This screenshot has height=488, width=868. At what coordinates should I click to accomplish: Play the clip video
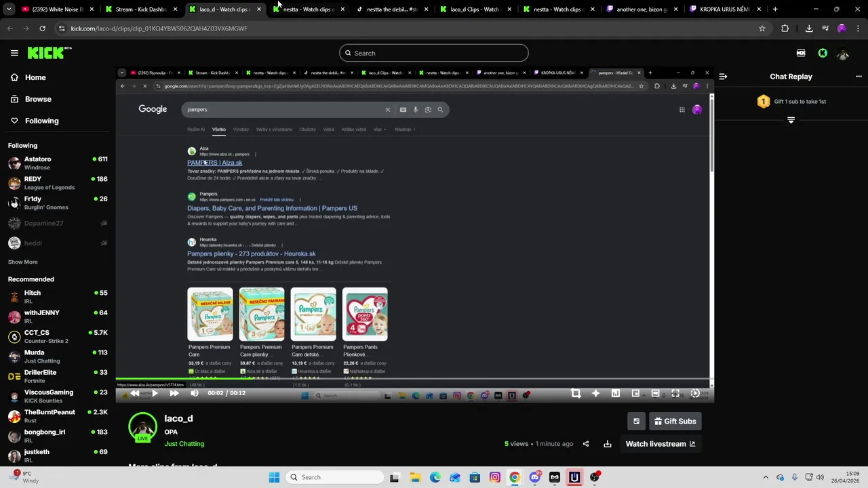point(155,393)
